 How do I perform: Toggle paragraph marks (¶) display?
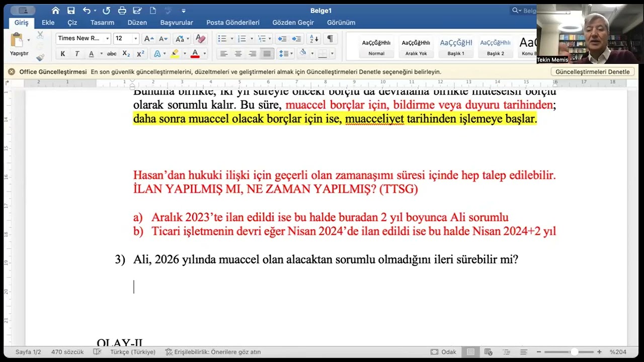coord(330,39)
